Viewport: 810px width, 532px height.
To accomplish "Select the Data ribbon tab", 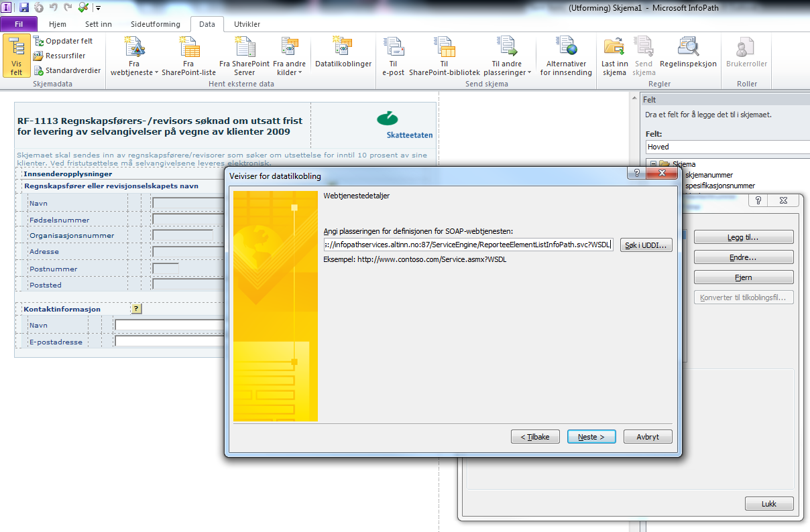I will [x=207, y=24].
